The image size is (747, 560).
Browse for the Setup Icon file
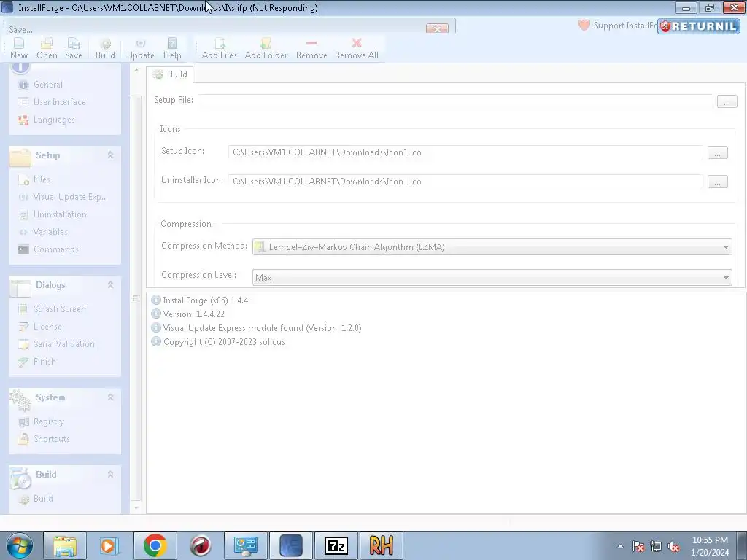tap(718, 152)
